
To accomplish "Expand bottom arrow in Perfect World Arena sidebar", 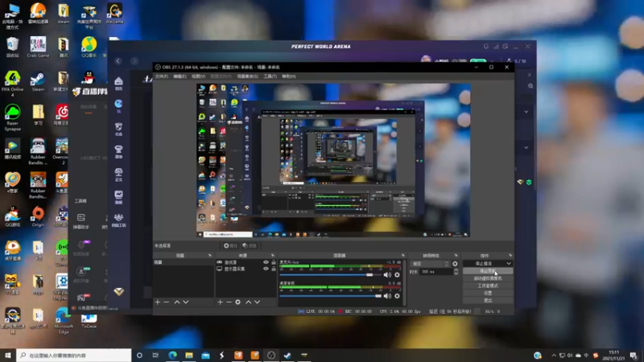I will [x=118, y=292].
